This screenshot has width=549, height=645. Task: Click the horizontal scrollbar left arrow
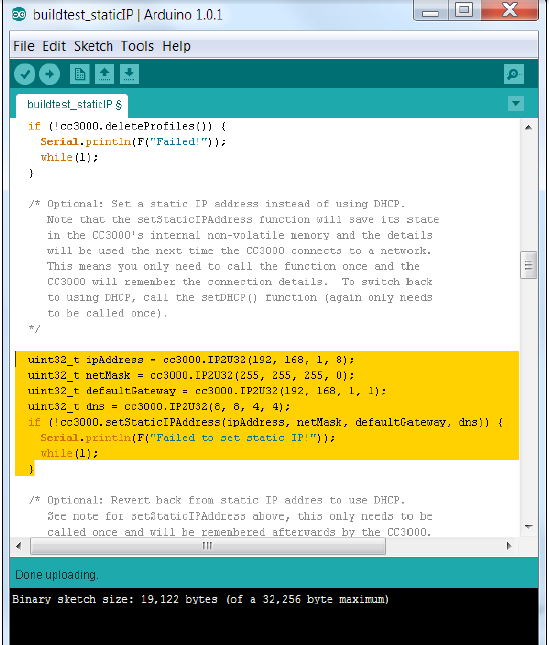coord(19,546)
